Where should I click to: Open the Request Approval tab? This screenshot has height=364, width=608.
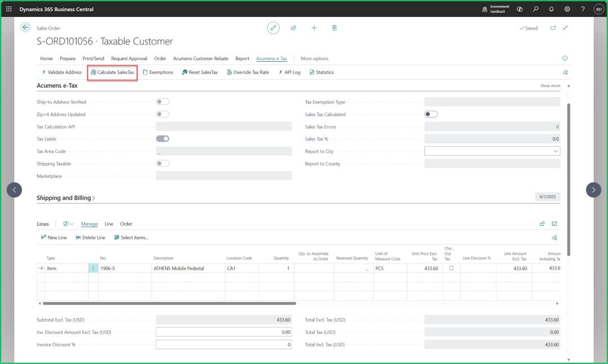pos(129,58)
